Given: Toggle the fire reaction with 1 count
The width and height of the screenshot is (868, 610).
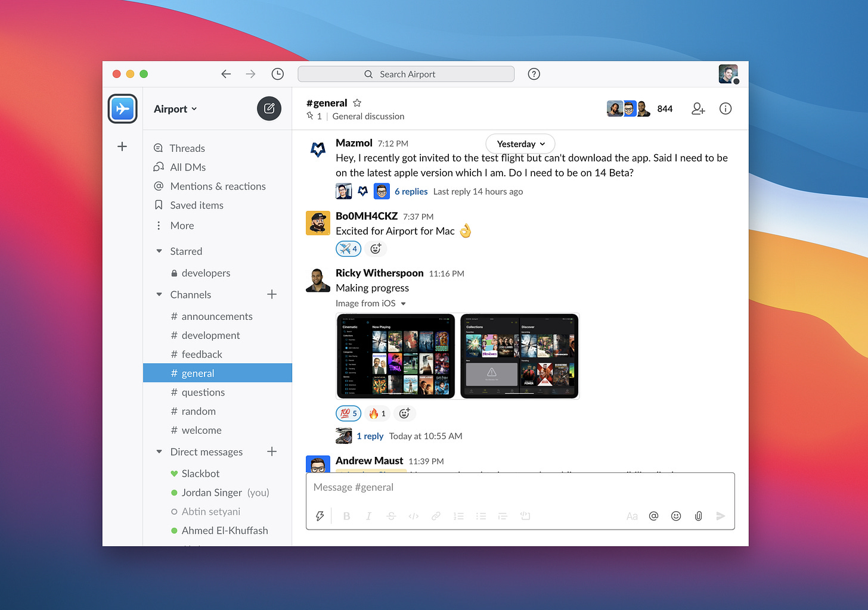Looking at the screenshot, I should coord(377,413).
